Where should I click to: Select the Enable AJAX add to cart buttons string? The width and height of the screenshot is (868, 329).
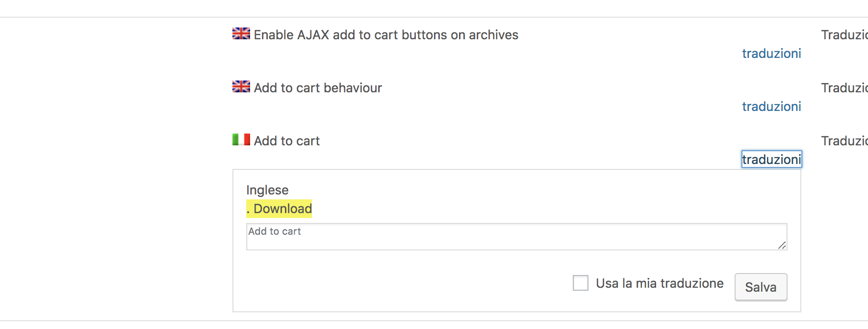pyautogui.click(x=386, y=35)
